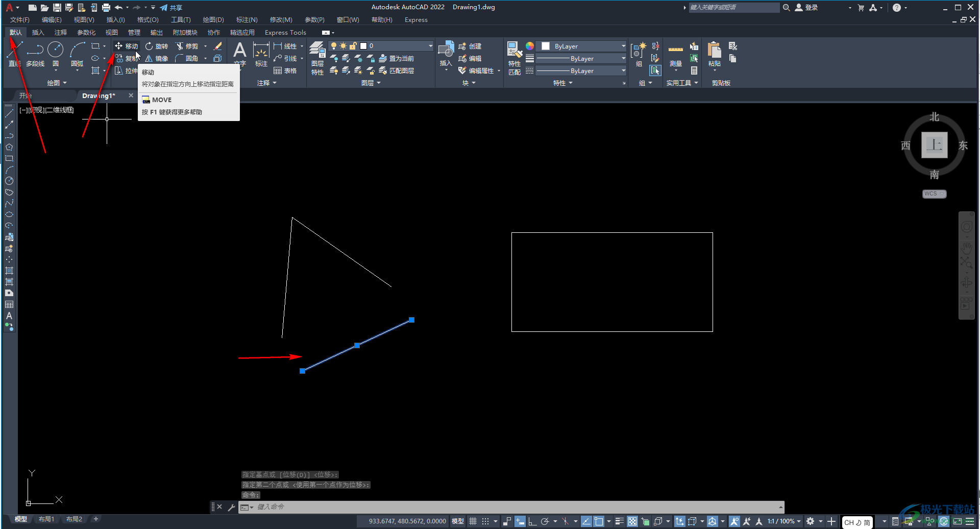Click the Plot/Print icon in quick access toolbar
The width and height of the screenshot is (980, 529).
pyautogui.click(x=106, y=7)
